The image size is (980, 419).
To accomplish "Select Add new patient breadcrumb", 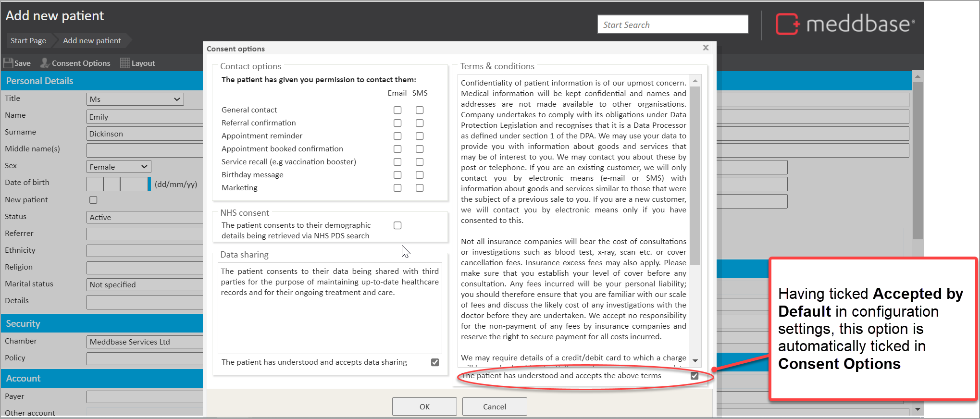I will pos(92,41).
